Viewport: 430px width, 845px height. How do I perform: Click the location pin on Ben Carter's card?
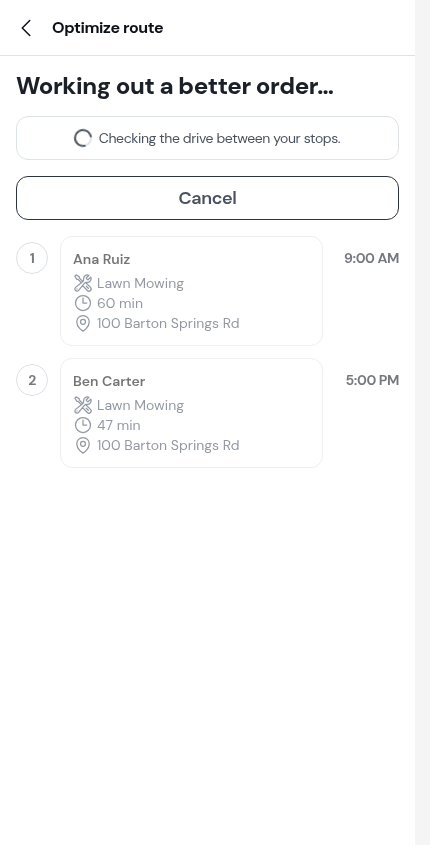[x=82, y=446]
